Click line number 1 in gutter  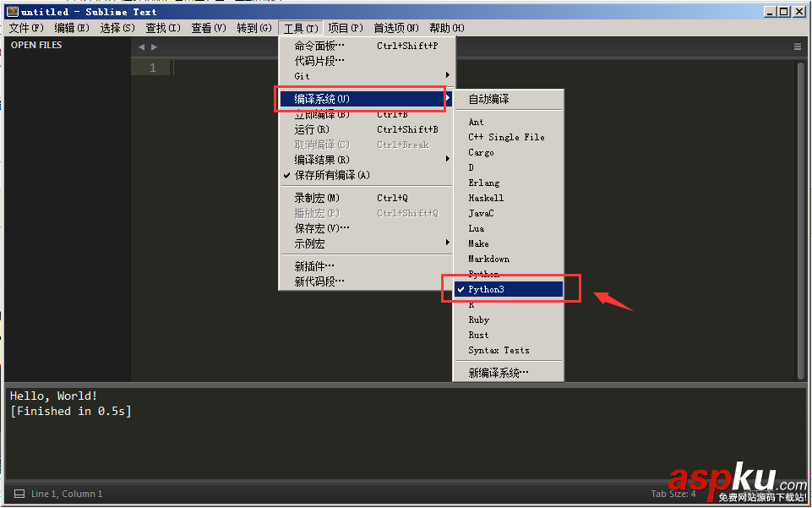[152, 68]
